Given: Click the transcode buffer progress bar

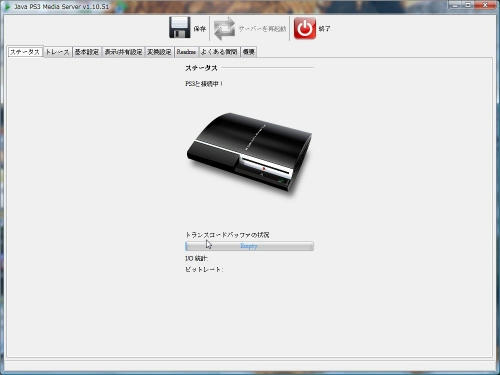Looking at the screenshot, I should point(249,246).
